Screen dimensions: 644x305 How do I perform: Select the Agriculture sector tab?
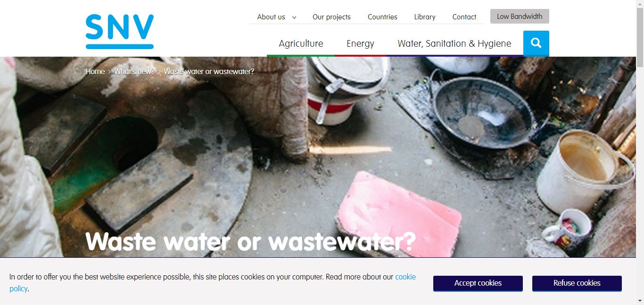coord(301,43)
